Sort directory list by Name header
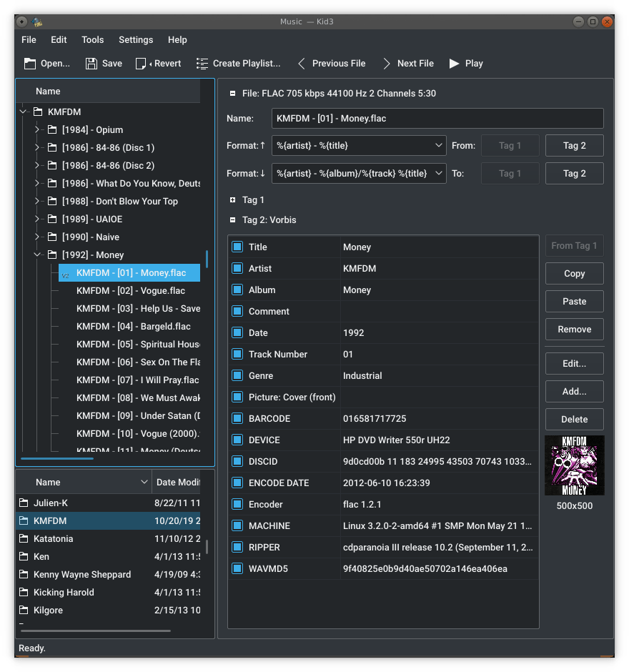The height and width of the screenshot is (672, 629). pyautogui.click(x=84, y=482)
